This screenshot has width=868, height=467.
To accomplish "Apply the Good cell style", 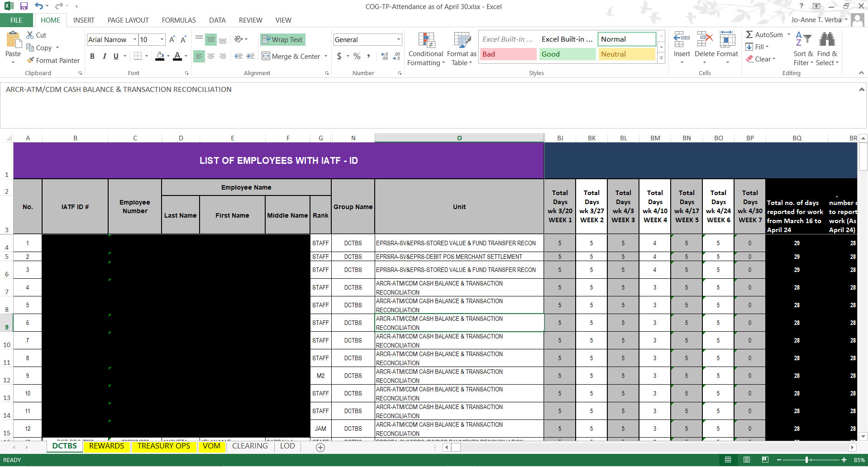I will 568,54.
